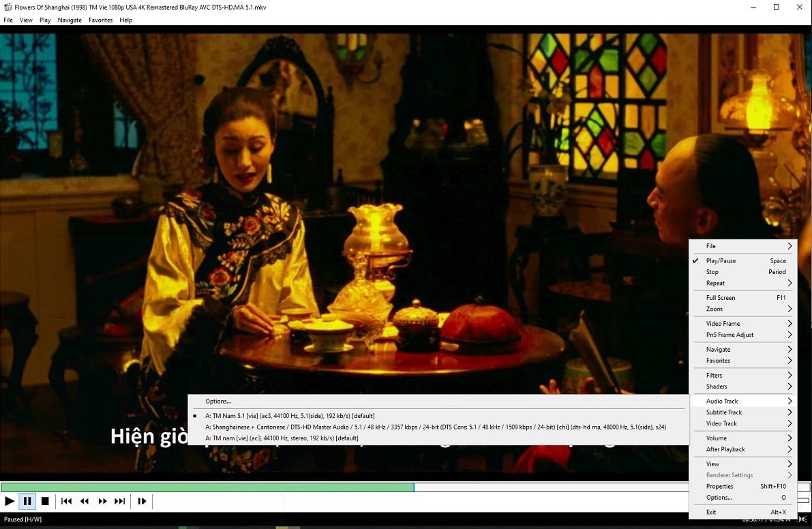812x529 pixels.
Task: Open the File menu in menu bar
Action: [8, 20]
